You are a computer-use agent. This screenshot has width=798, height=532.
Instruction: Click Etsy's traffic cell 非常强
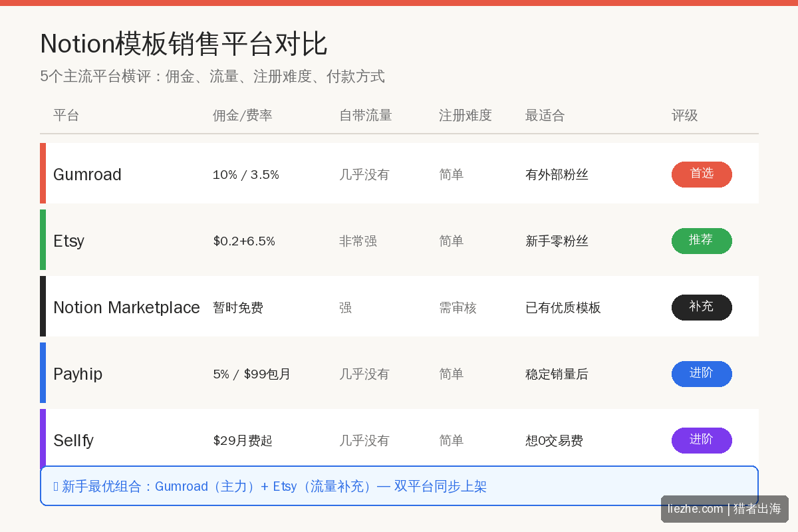tap(358, 241)
